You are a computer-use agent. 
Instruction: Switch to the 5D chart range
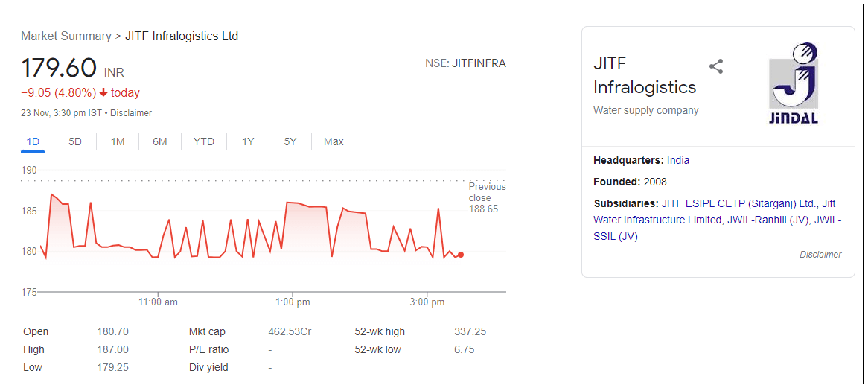click(74, 141)
